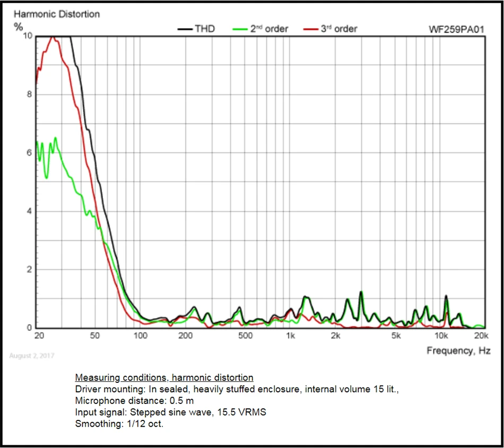Image resolution: width=504 pixels, height=448 pixels.
Task: Click the y-axis value 2
Action: click(30, 270)
